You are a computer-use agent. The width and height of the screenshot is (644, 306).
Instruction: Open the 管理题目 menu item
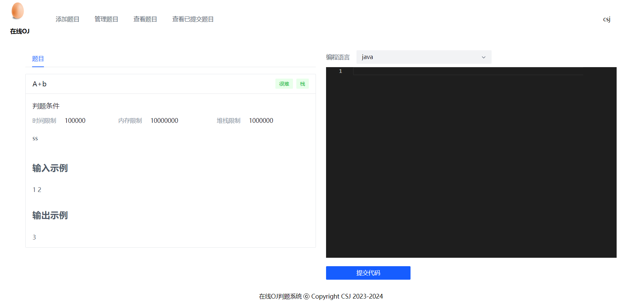tap(106, 19)
